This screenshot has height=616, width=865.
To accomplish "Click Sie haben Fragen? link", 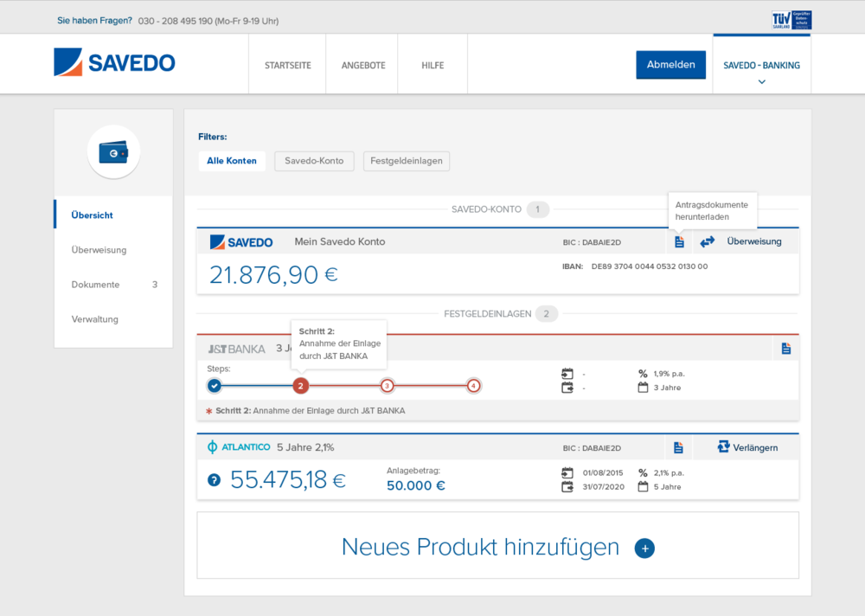I will tap(94, 21).
